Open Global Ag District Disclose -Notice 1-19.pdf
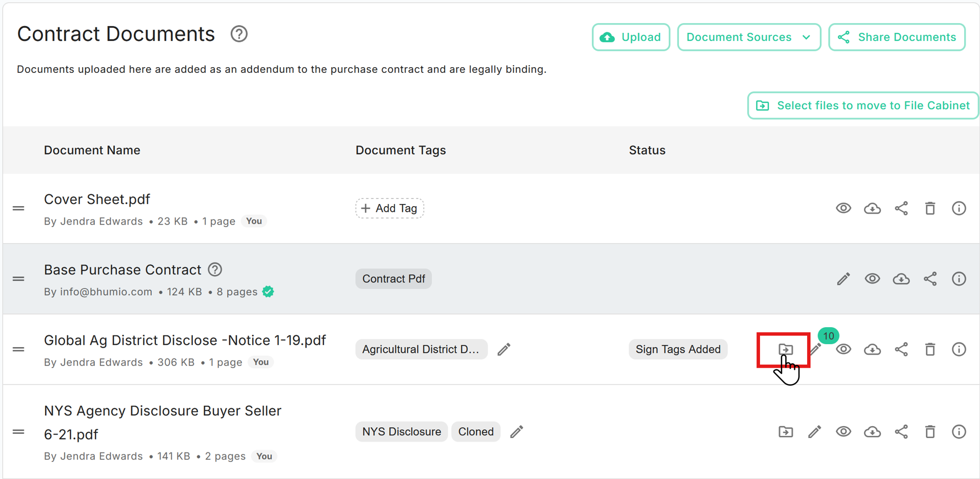Image resolution: width=980 pixels, height=479 pixels. click(x=185, y=341)
